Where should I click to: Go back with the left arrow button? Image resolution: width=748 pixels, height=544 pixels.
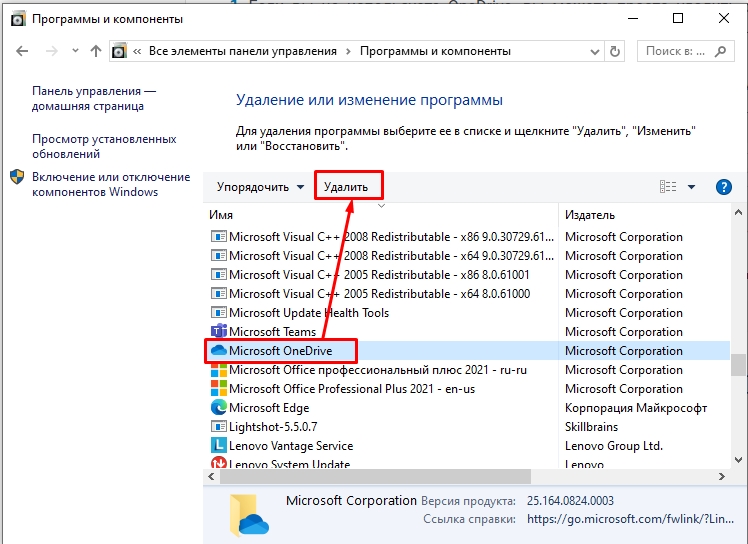20,51
